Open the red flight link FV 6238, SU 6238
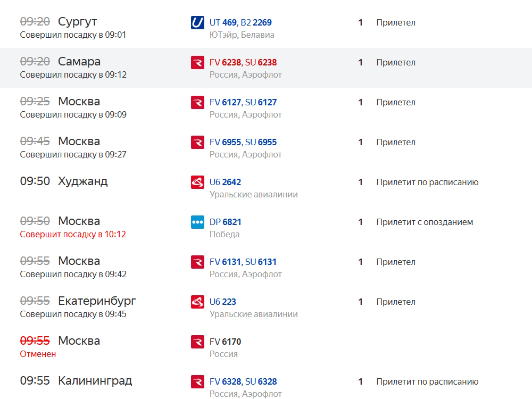Image resolution: width=532 pixels, height=399 pixels. (x=243, y=62)
